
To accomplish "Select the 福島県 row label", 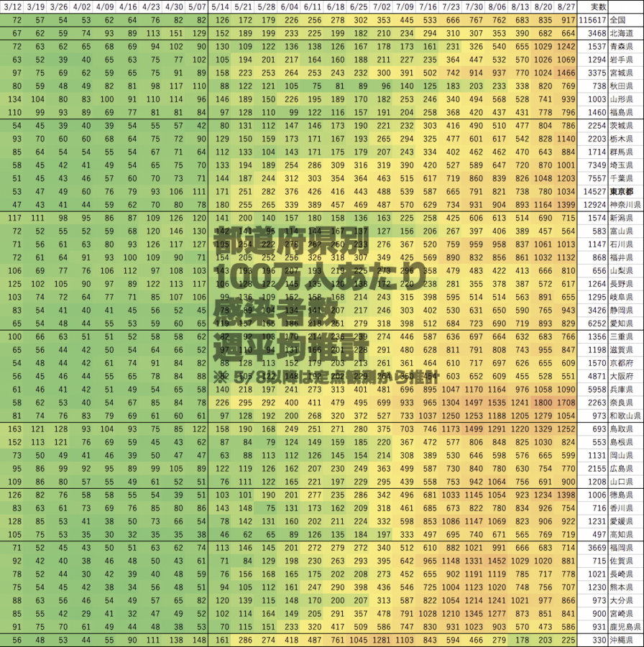I will click(x=621, y=112).
